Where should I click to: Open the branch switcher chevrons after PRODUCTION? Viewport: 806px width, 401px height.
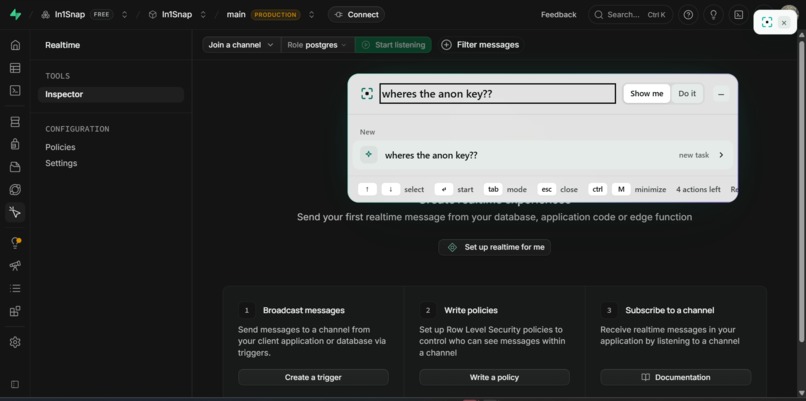click(312, 15)
